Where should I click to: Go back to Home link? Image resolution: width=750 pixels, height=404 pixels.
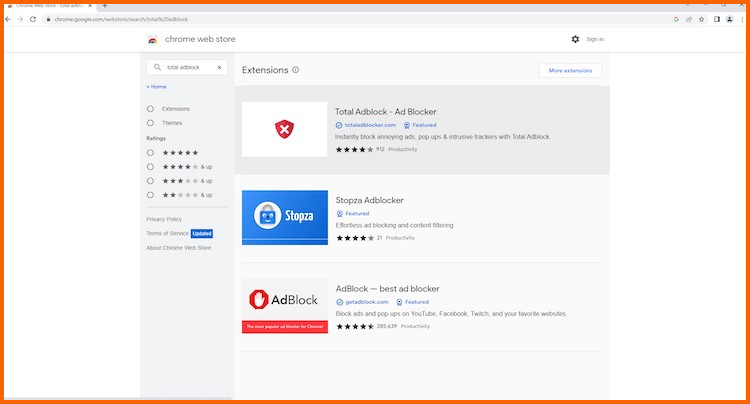(x=156, y=87)
